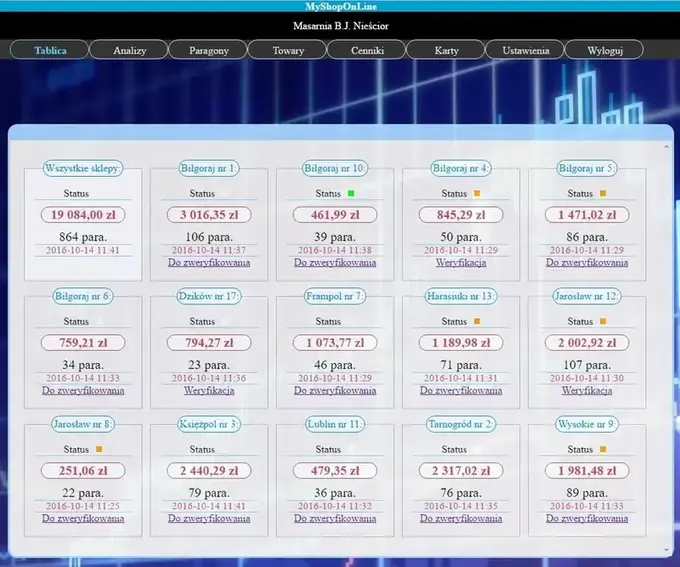Click orange status indicator of Wysokie nr 9
The height and width of the screenshot is (567, 680).
click(603, 449)
